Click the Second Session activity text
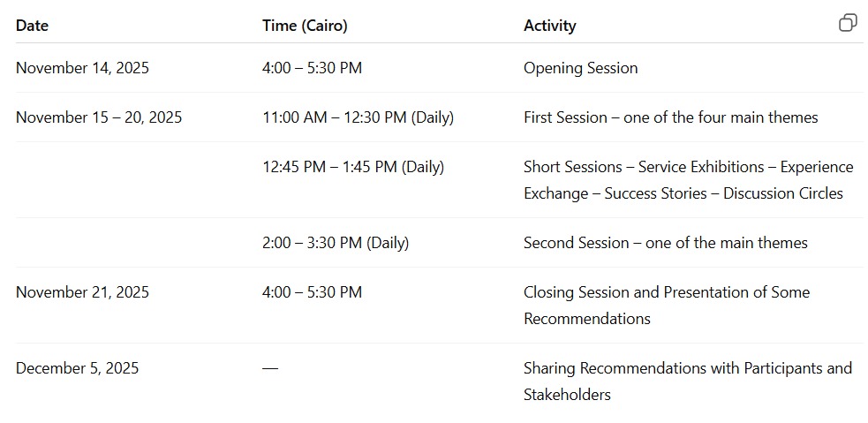868x423 pixels. (665, 243)
